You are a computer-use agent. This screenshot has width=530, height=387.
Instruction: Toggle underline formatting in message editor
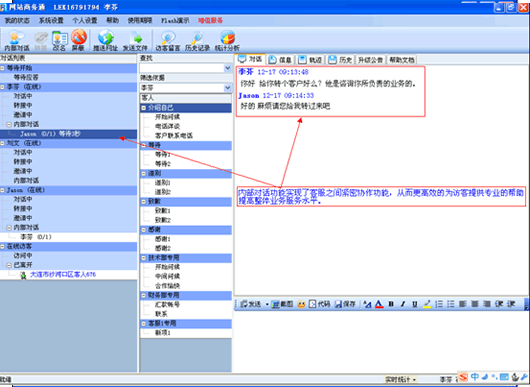(x=414, y=304)
